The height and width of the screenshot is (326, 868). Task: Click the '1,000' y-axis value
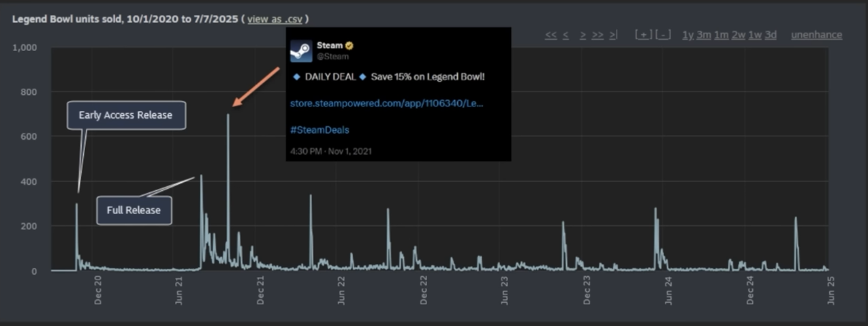tap(25, 48)
